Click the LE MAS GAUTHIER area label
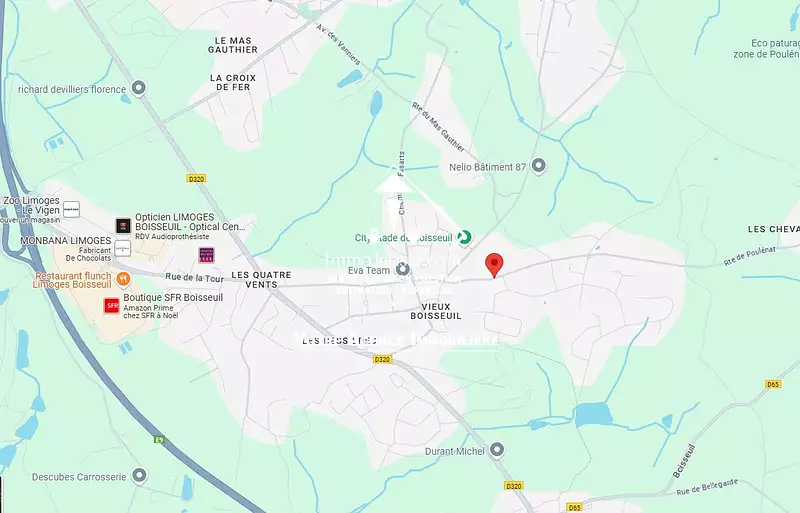Viewport: 800px width, 513px height. coord(233,45)
